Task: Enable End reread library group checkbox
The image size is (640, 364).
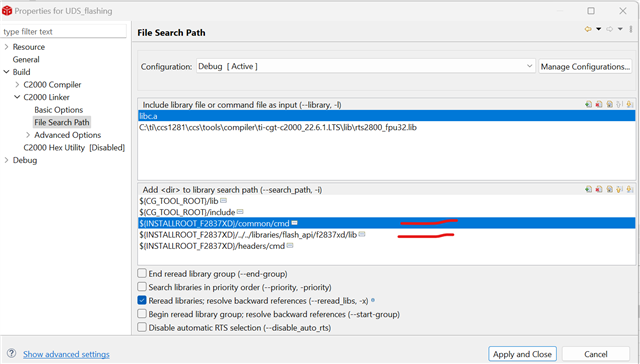Action: coord(142,273)
